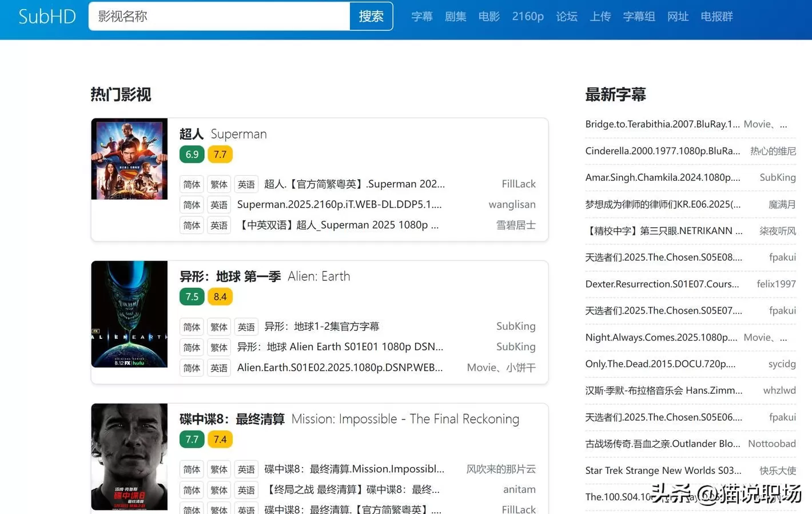Click the 影视名称 search input field

(219, 17)
